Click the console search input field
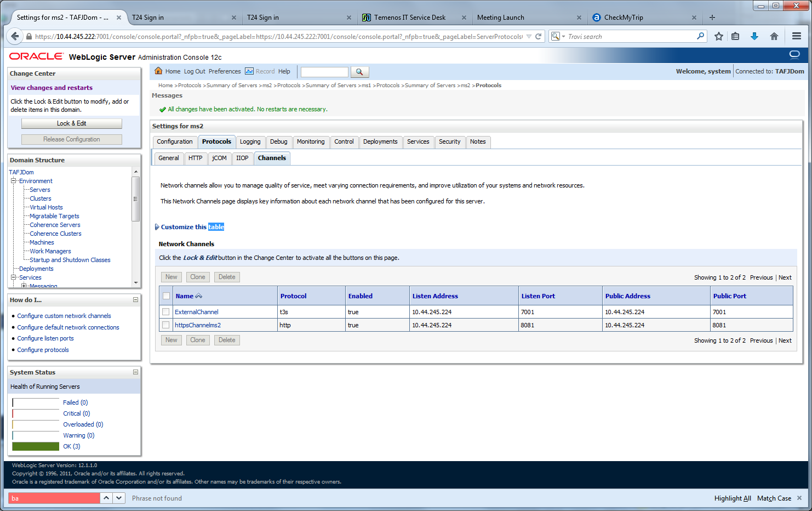This screenshot has width=812, height=511. pos(324,72)
